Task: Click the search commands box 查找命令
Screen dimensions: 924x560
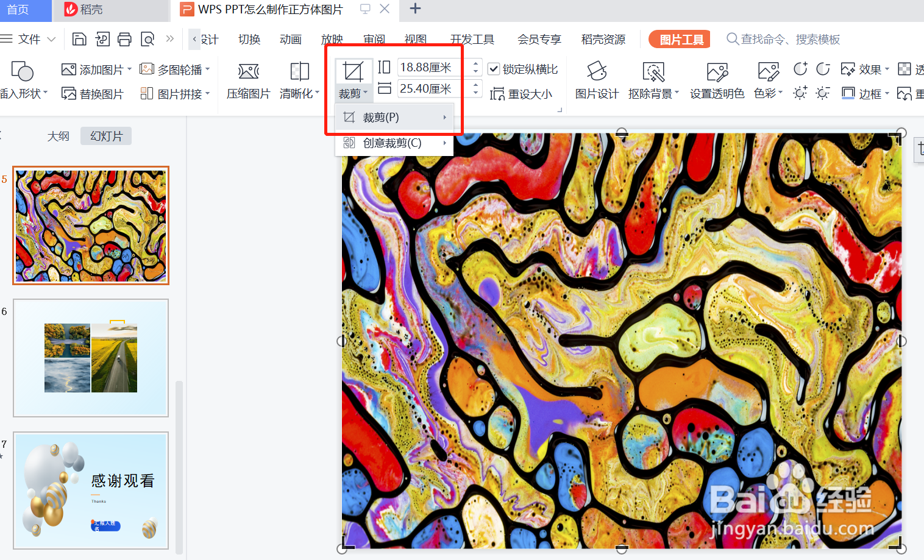Action: click(783, 40)
